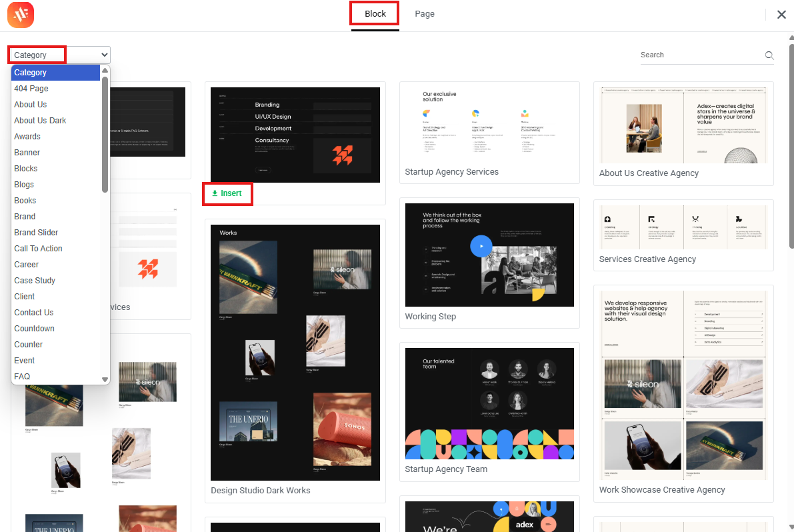
Task: Pick Contact Us category option
Action: pos(56,313)
